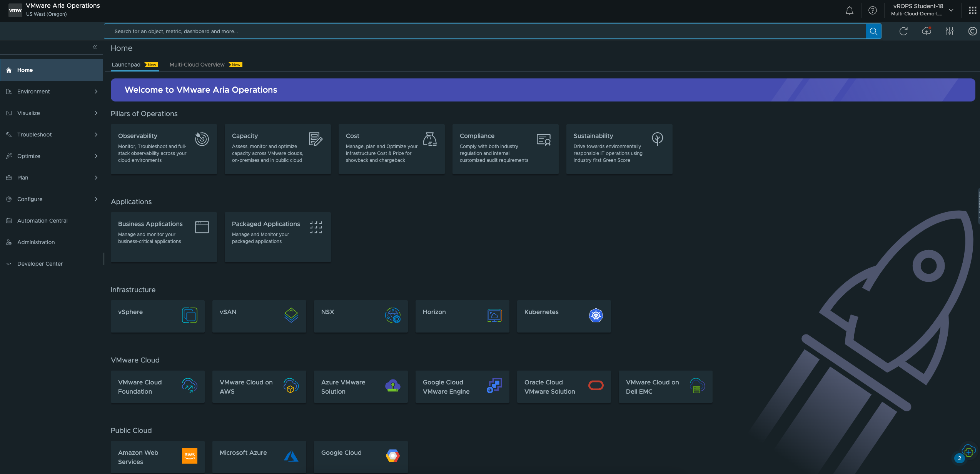Open Developer Center in the sidebar
Image resolution: width=980 pixels, height=474 pixels.
tap(52, 264)
